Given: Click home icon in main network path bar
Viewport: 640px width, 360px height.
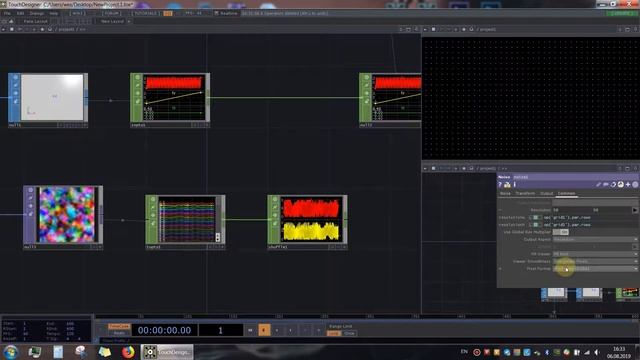Looking at the screenshot, I should click(x=50, y=29).
